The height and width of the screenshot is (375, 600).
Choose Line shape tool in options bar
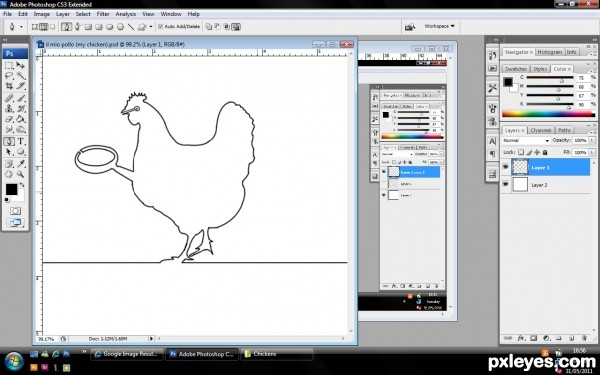(x=131, y=27)
